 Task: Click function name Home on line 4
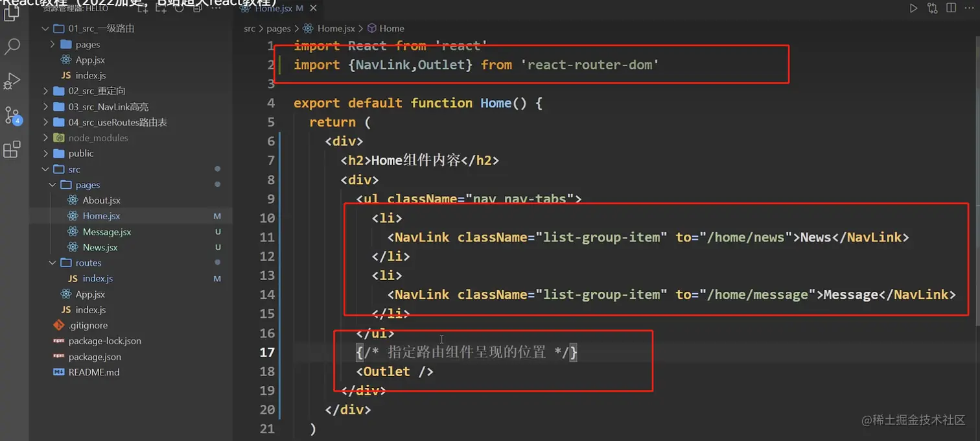496,103
